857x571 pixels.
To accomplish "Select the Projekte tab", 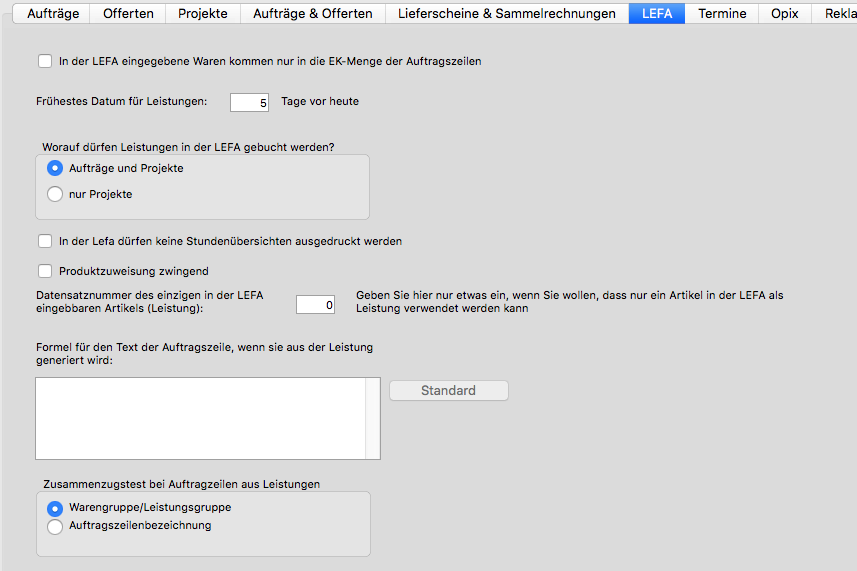I will (203, 13).
